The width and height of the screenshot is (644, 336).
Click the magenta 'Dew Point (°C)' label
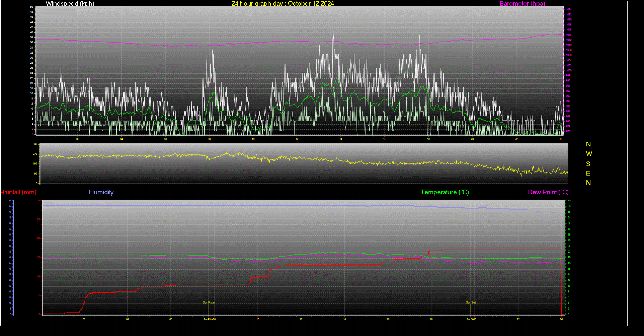[x=548, y=192]
